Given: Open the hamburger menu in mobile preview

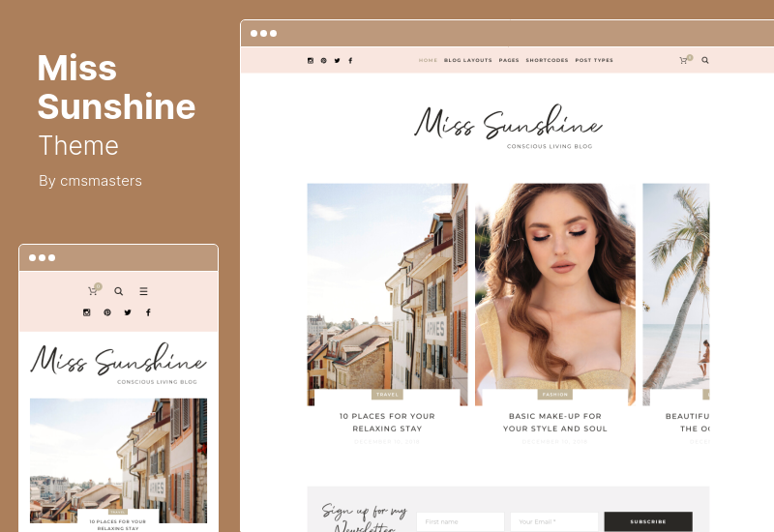Looking at the screenshot, I should 143,291.
